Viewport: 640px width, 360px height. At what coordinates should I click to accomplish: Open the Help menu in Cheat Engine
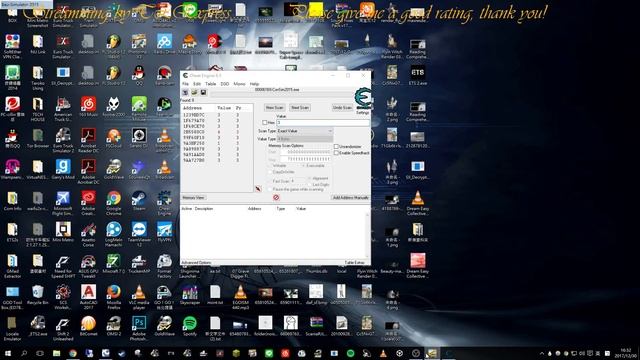pyautogui.click(x=254, y=84)
